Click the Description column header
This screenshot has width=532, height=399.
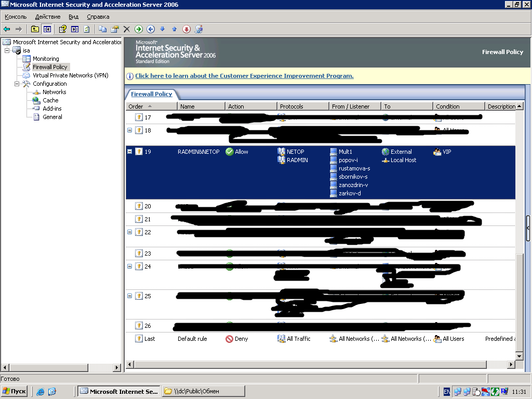pyautogui.click(x=501, y=106)
